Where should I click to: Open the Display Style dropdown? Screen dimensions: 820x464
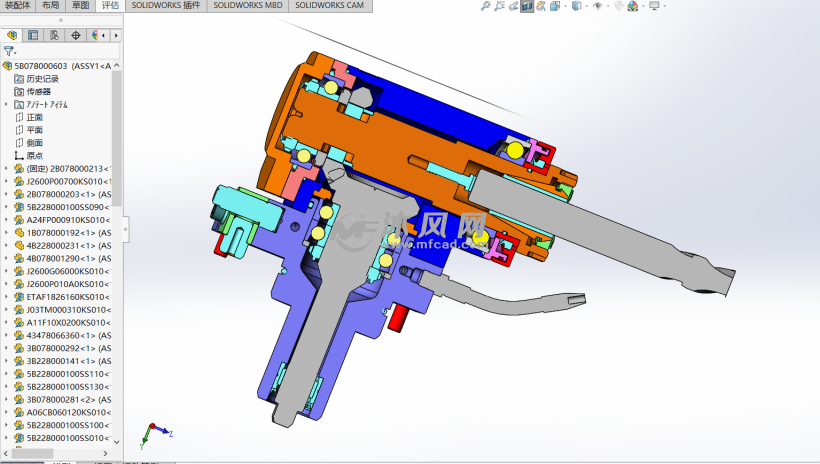(576, 6)
